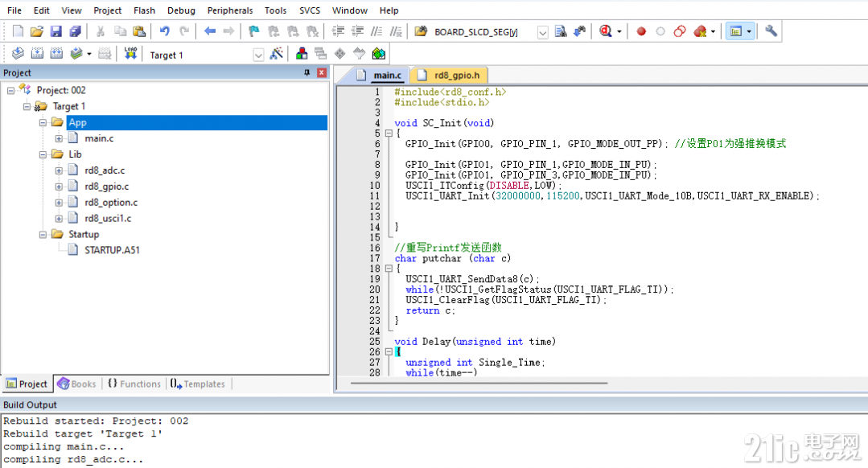The width and height of the screenshot is (868, 468).
Task: Indent the selected lines icon
Action: 338,31
